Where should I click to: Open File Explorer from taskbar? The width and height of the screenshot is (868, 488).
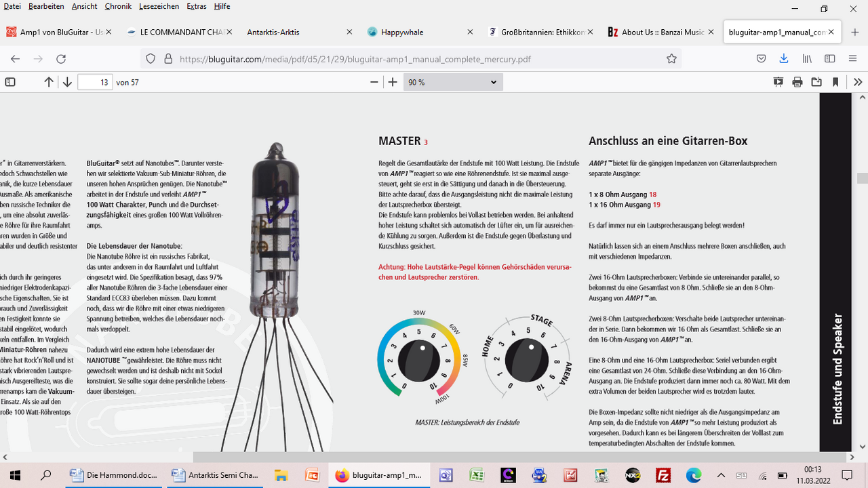281,475
